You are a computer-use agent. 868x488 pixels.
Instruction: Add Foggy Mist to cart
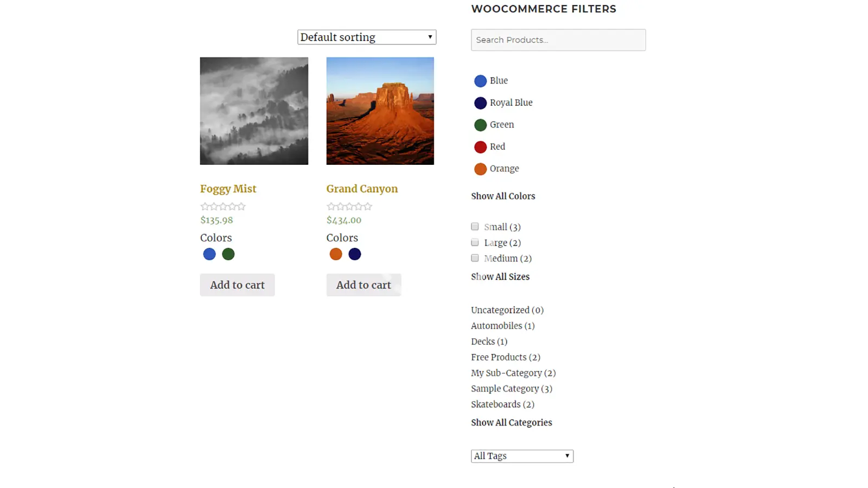pos(237,285)
